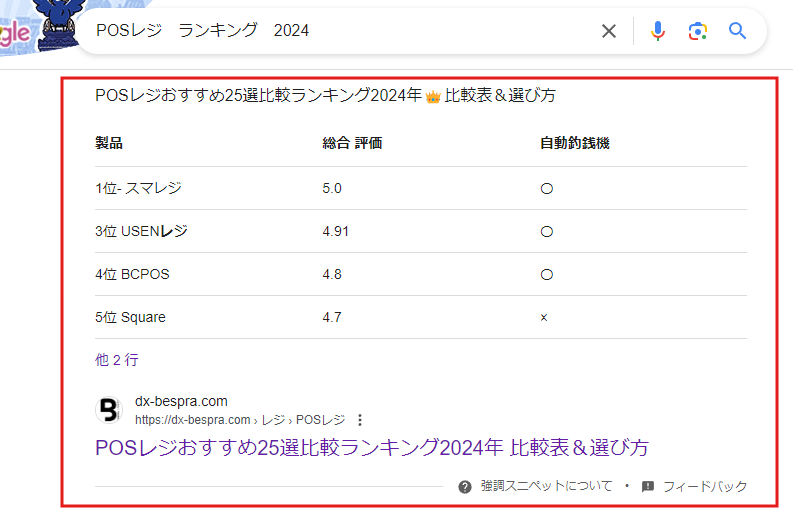Clear the search query with the X icon
Screen dimensions: 793x515
[x=608, y=31]
